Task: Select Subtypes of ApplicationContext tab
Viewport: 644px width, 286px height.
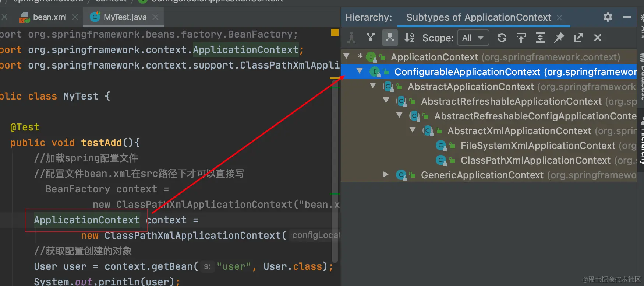Action: coord(478,17)
